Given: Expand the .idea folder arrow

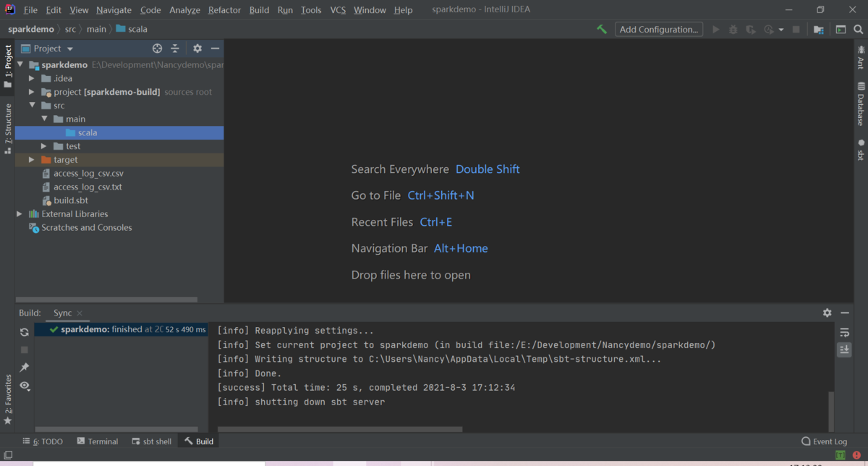Looking at the screenshot, I should click(32, 78).
